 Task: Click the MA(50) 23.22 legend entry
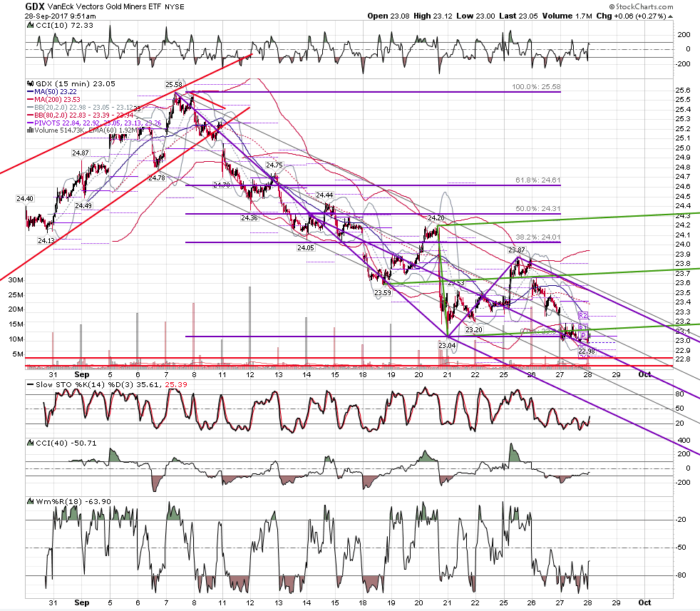[56, 91]
